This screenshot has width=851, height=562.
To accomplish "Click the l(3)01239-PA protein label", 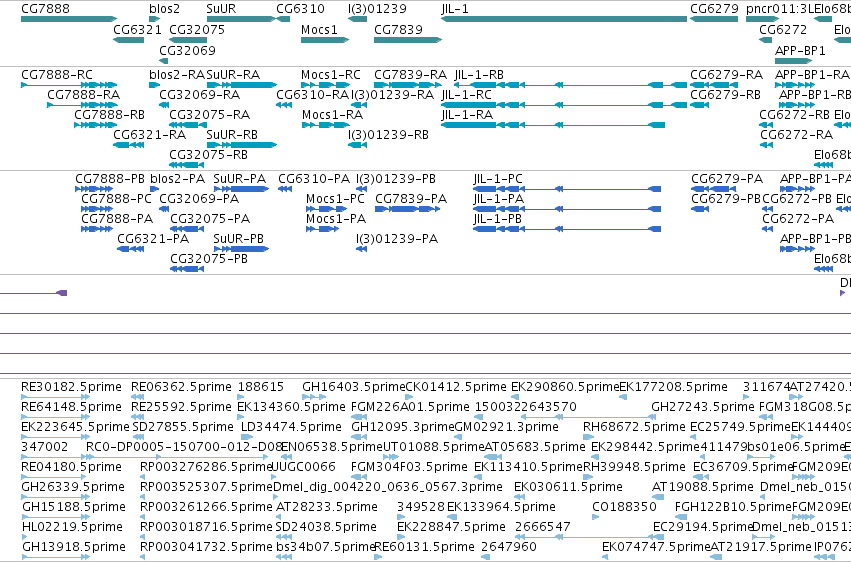I will [x=397, y=239].
